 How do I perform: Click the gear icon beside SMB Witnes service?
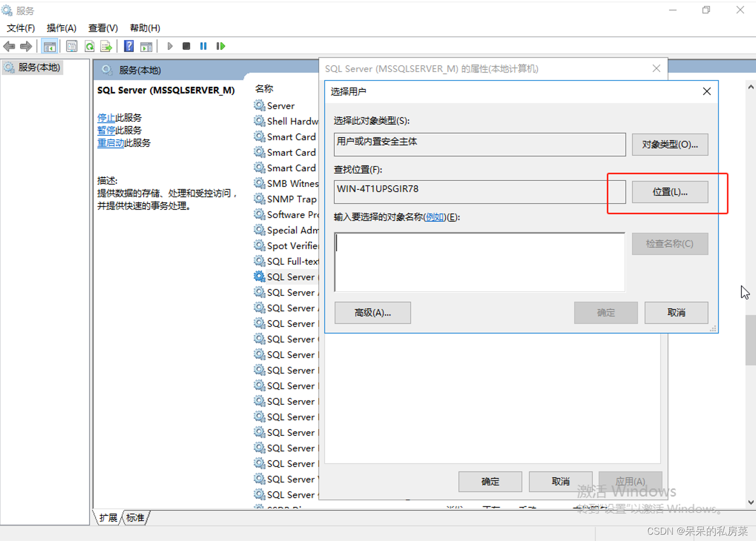pos(259,183)
